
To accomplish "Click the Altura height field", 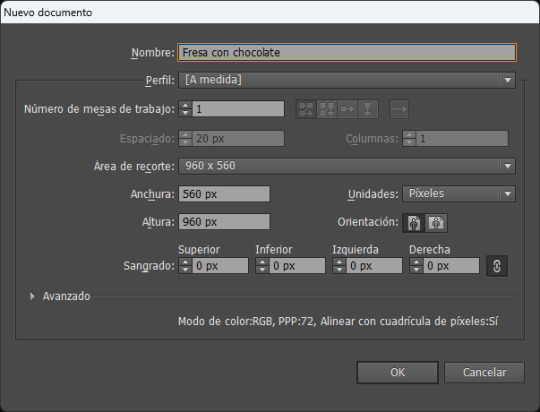I will [224, 222].
